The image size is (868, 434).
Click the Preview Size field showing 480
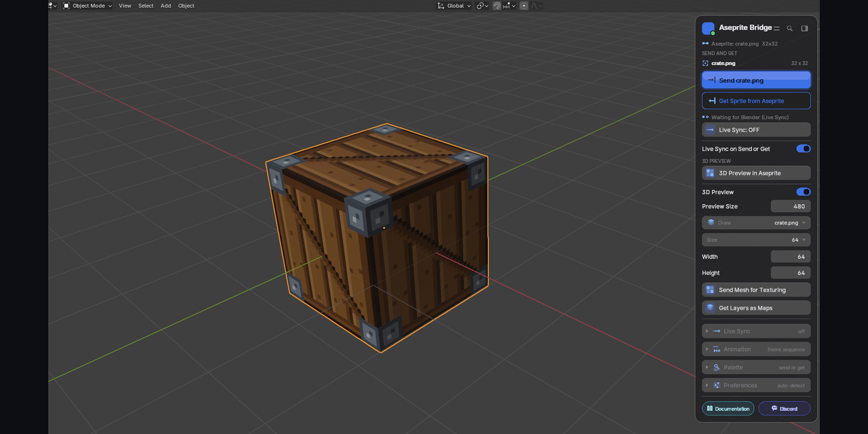click(x=791, y=206)
